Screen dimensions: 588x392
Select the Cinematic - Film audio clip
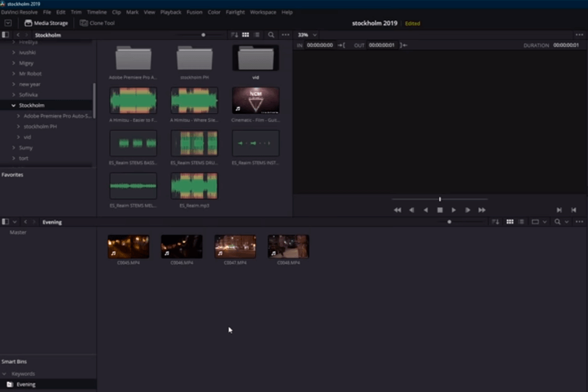[x=255, y=100]
